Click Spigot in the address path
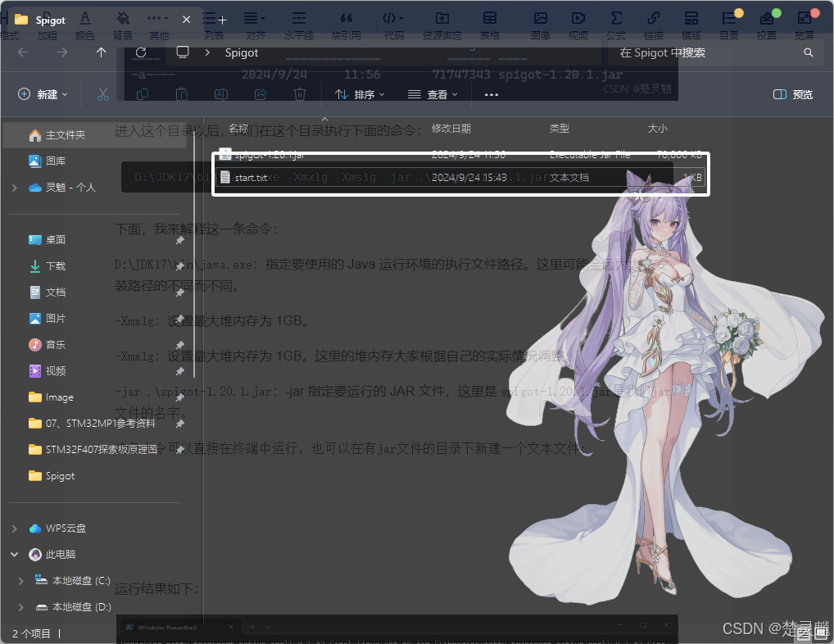This screenshot has width=834, height=644. (242, 52)
